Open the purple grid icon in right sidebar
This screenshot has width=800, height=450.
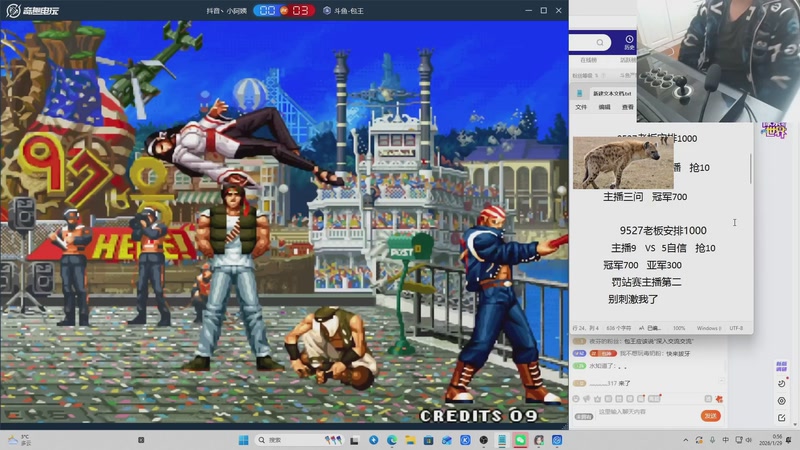pos(781,366)
